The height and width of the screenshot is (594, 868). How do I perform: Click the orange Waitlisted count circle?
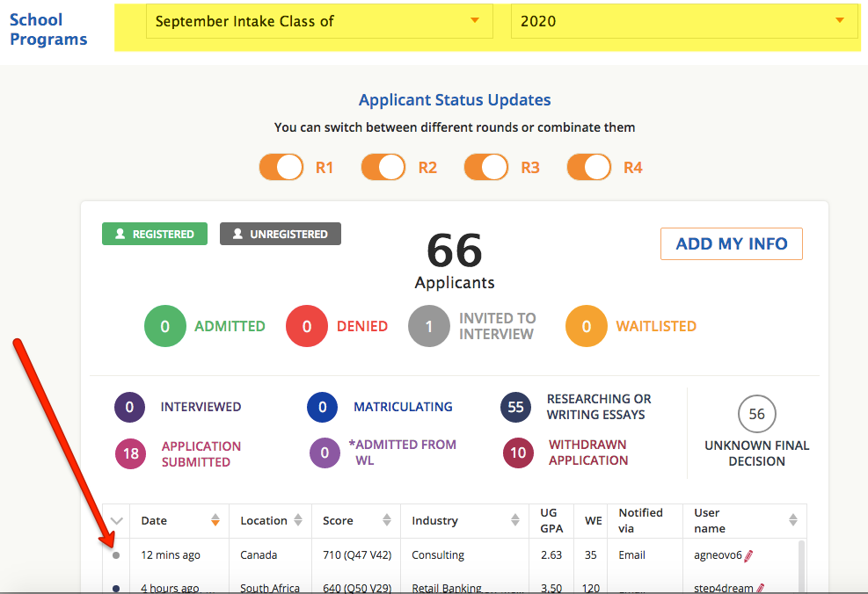coord(587,327)
